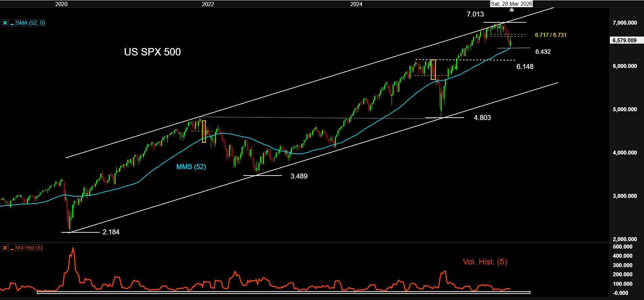This screenshot has height=300, width=644.
Task: Click the 6,000.000 price axis label
Action: coord(625,66)
